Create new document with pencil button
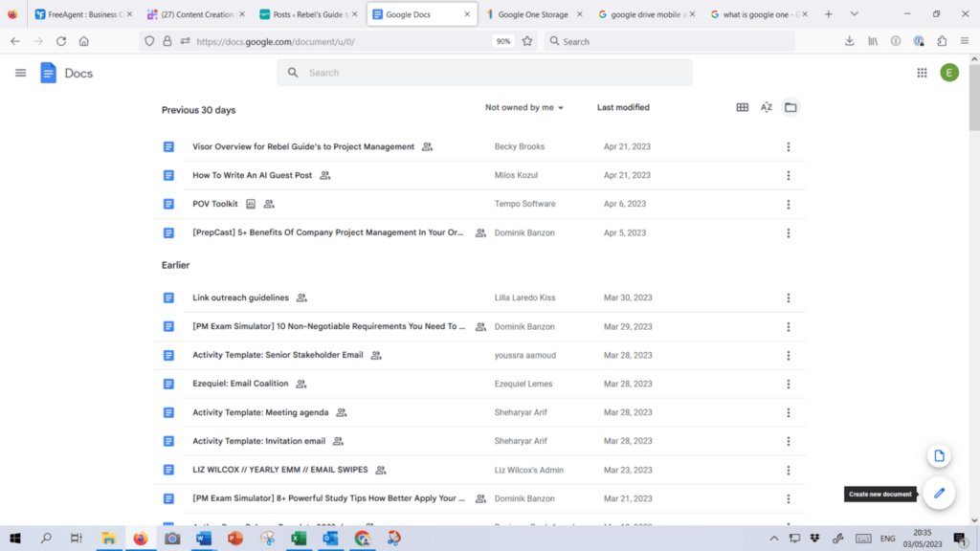The image size is (980, 551). [x=939, y=494]
